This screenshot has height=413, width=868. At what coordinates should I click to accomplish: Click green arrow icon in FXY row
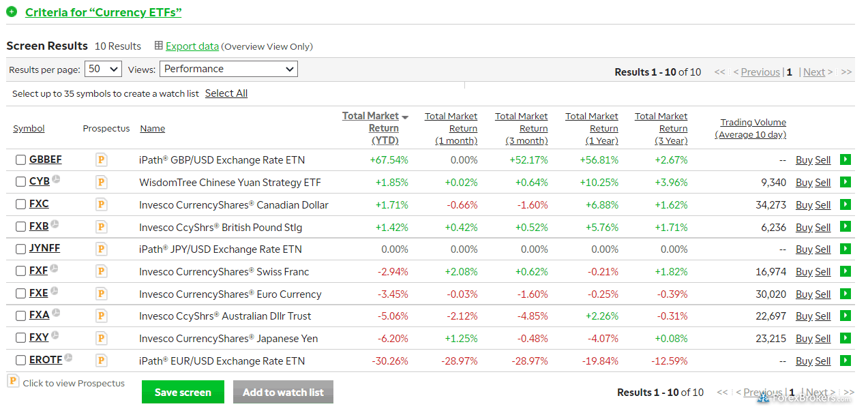[845, 338]
